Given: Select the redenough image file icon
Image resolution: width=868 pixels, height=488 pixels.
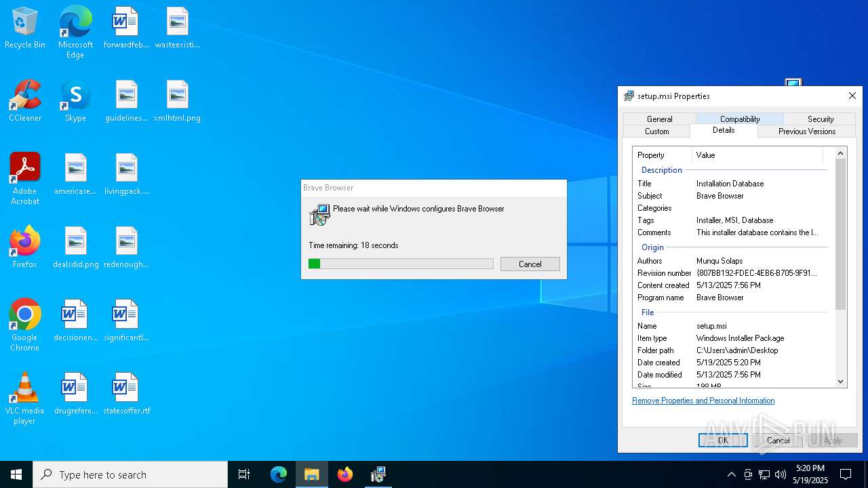Looking at the screenshot, I should pyautogui.click(x=126, y=248).
